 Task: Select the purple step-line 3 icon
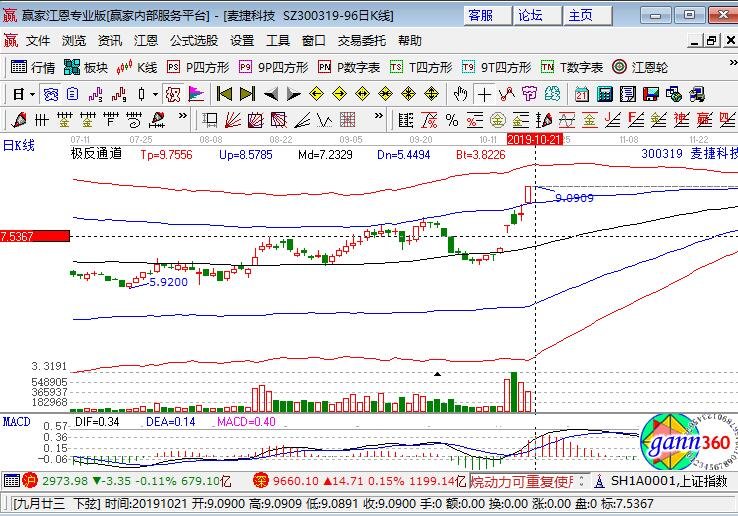[x=96, y=95]
